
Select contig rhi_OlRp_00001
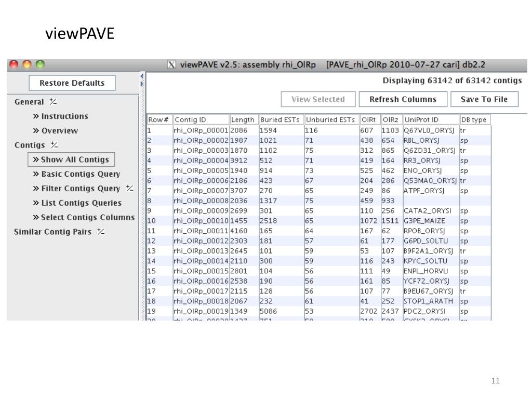click(201, 130)
